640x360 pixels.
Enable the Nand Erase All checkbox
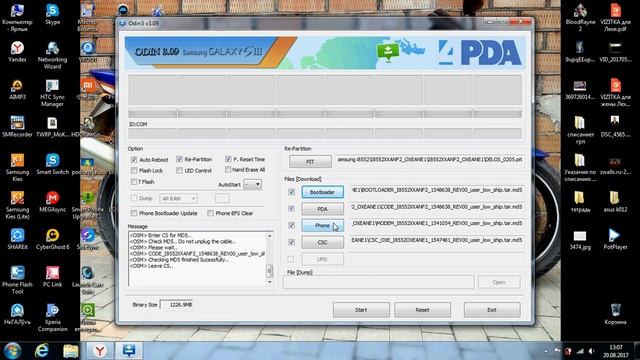pyautogui.click(x=228, y=169)
